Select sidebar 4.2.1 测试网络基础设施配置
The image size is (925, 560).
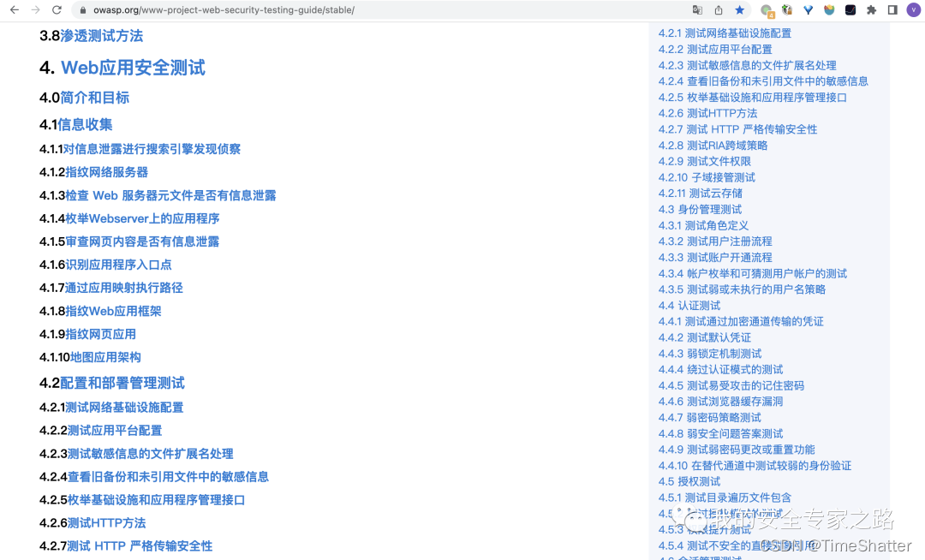(x=725, y=33)
